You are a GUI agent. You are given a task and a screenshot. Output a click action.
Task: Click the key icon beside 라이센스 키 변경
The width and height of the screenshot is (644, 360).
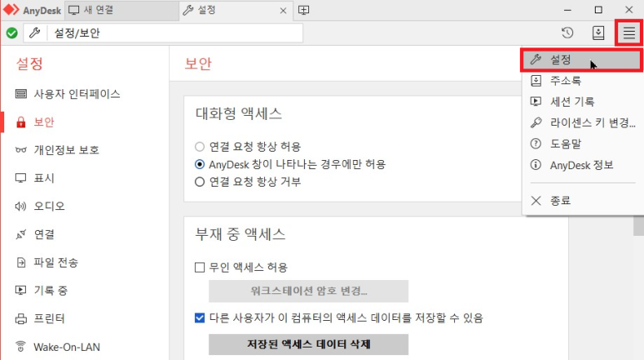point(536,122)
